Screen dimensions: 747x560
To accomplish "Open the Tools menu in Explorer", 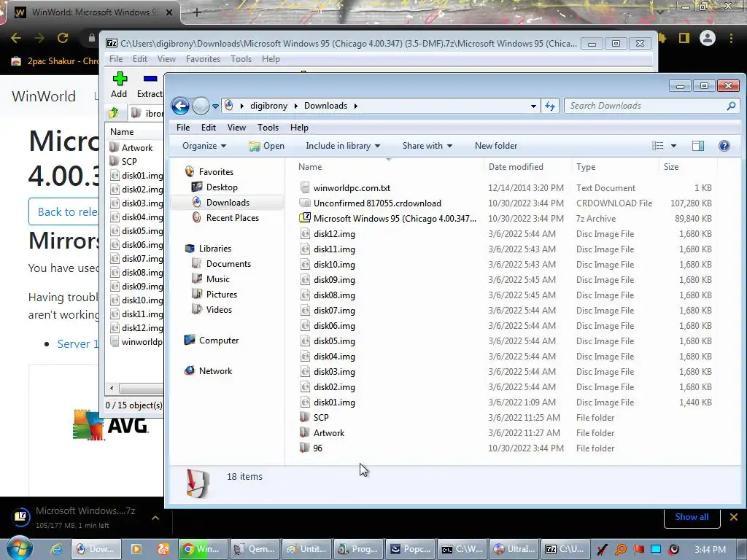I will coord(268,128).
